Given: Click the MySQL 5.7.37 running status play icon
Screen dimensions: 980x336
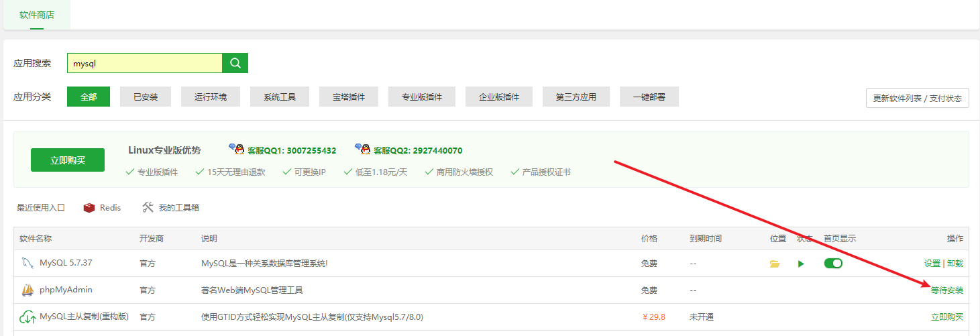Looking at the screenshot, I should coord(800,264).
